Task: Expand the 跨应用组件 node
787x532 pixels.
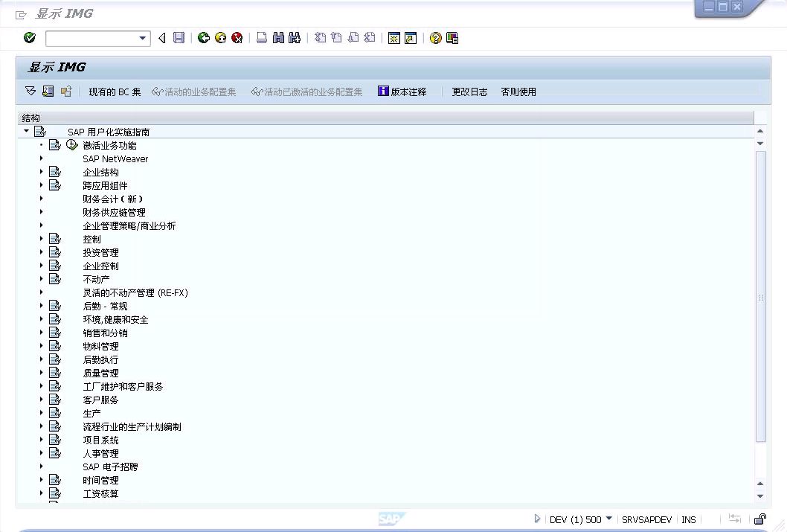Action: click(x=41, y=185)
